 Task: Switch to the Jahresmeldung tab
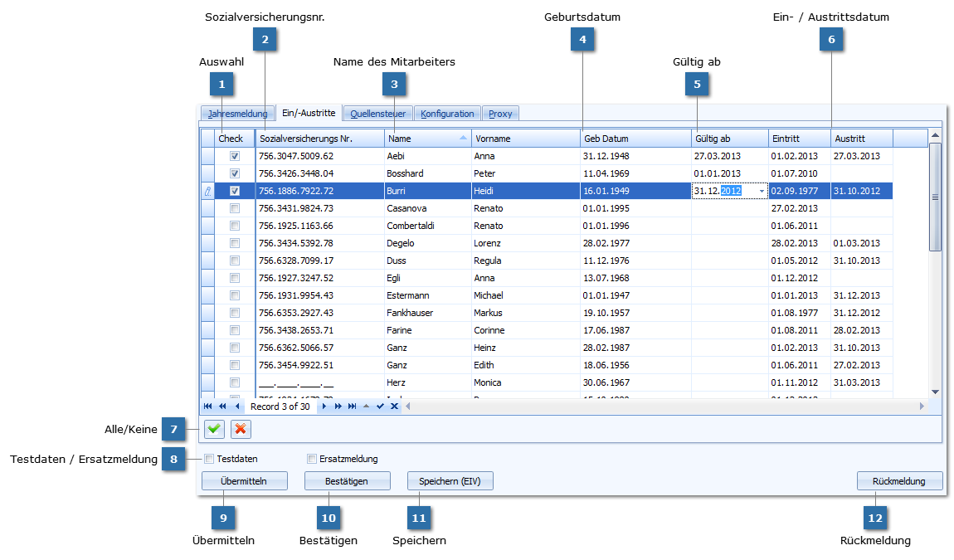(x=237, y=114)
